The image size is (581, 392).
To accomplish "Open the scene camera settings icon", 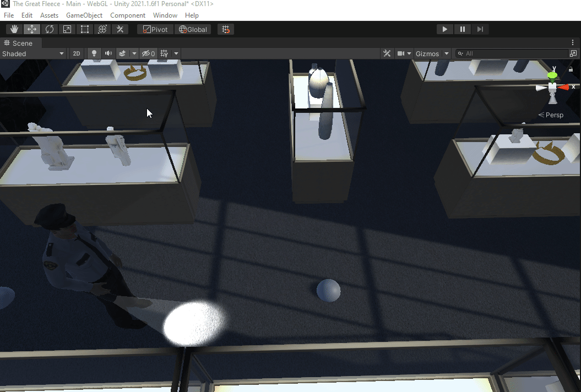I will [x=403, y=53].
